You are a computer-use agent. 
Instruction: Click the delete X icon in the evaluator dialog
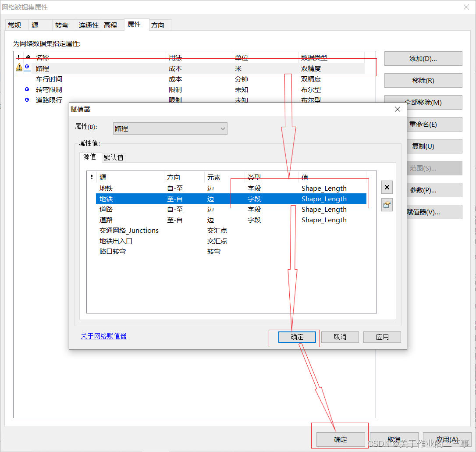(x=387, y=187)
